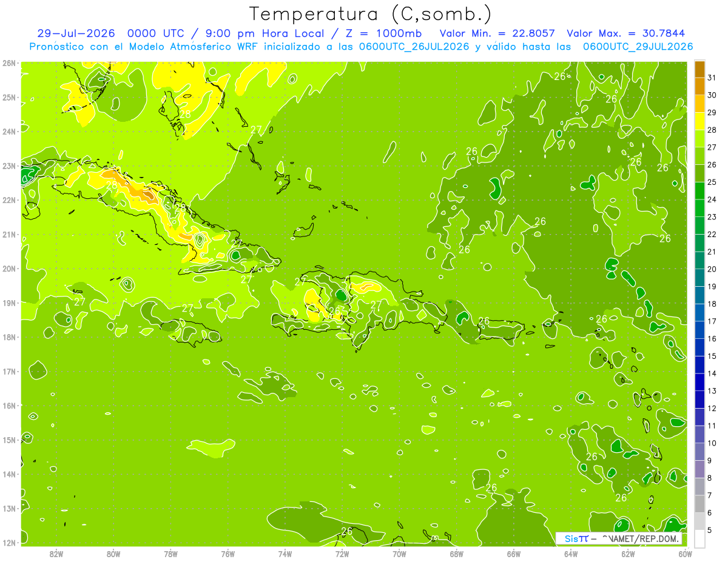Pick the white swatch below scale label 5
Image resolution: width=728 pixels, height=562 pixels.
(x=699, y=538)
